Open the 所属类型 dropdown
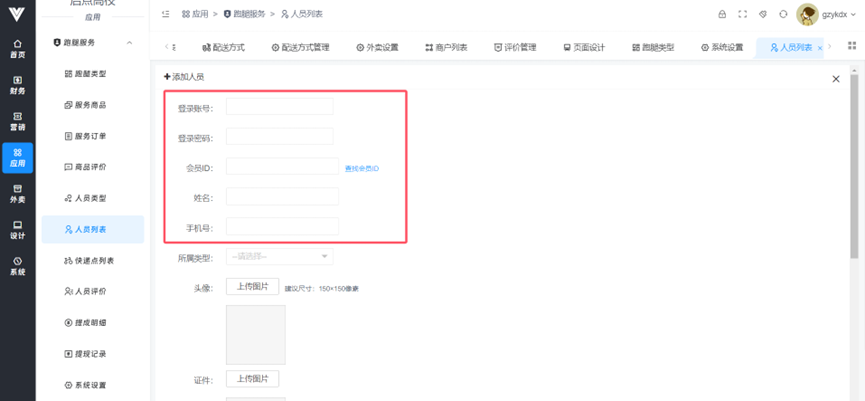The image size is (865, 401). pos(280,257)
